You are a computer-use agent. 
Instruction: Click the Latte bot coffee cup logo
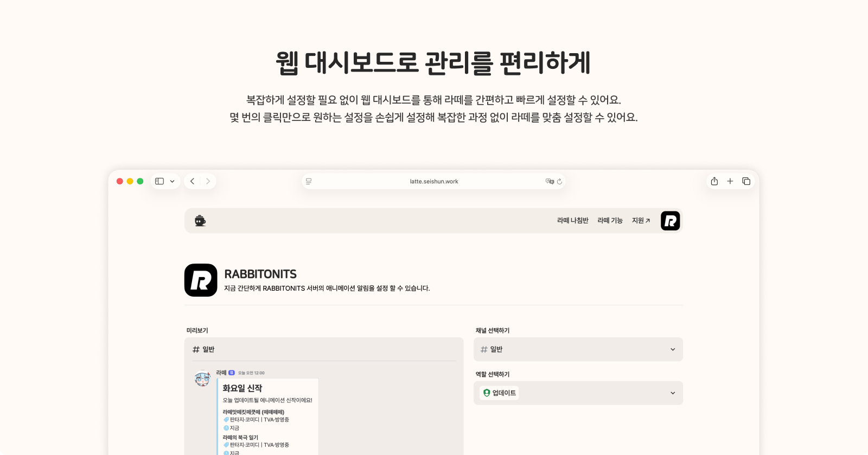pyautogui.click(x=200, y=221)
